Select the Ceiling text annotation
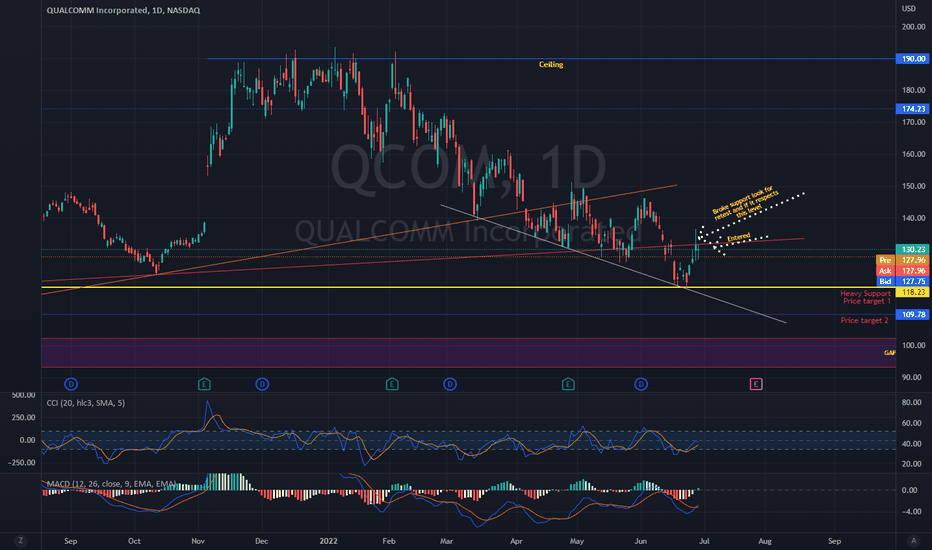Viewport: 932px width, 550px height. 551,64
